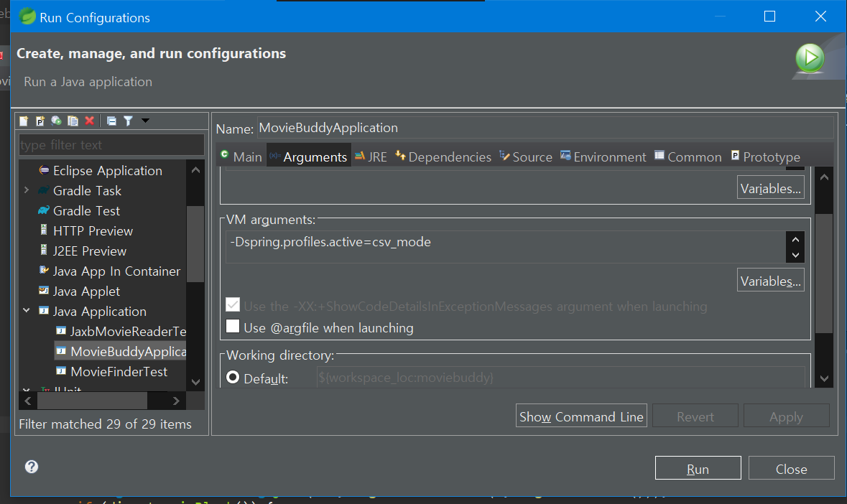Click Export launch configuration icon
Screen dimensions: 847x504
[x=56, y=121]
